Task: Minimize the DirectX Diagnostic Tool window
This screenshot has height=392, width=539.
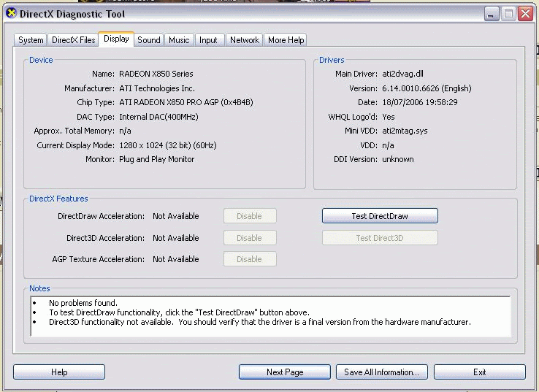Action: click(492, 14)
